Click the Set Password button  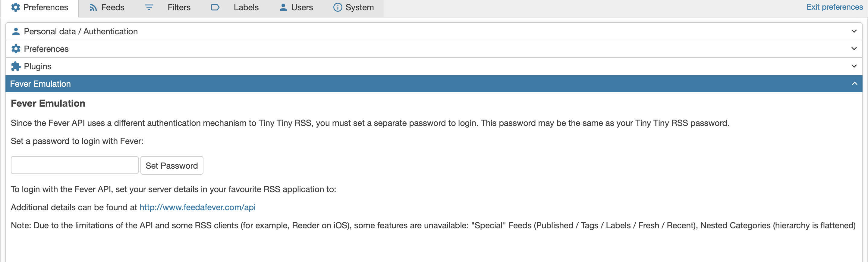click(172, 165)
